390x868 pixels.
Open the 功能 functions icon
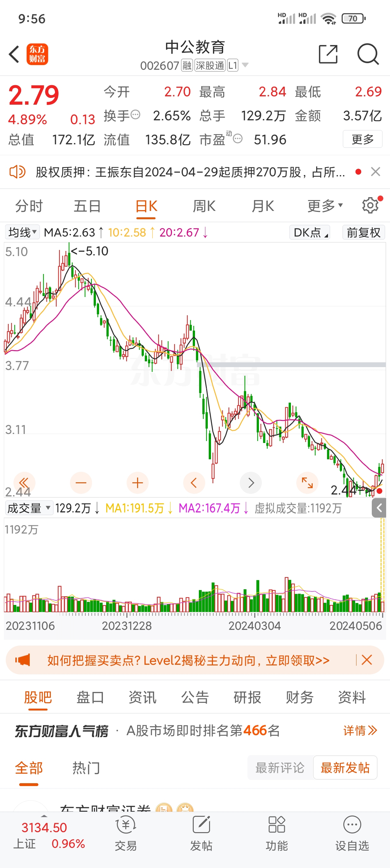tap(277, 833)
